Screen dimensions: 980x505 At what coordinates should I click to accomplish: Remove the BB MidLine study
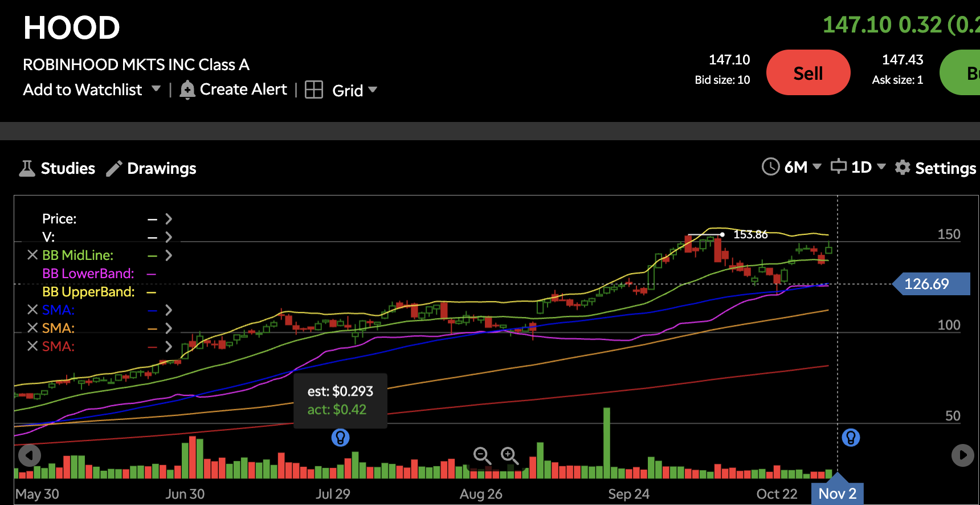[32, 255]
